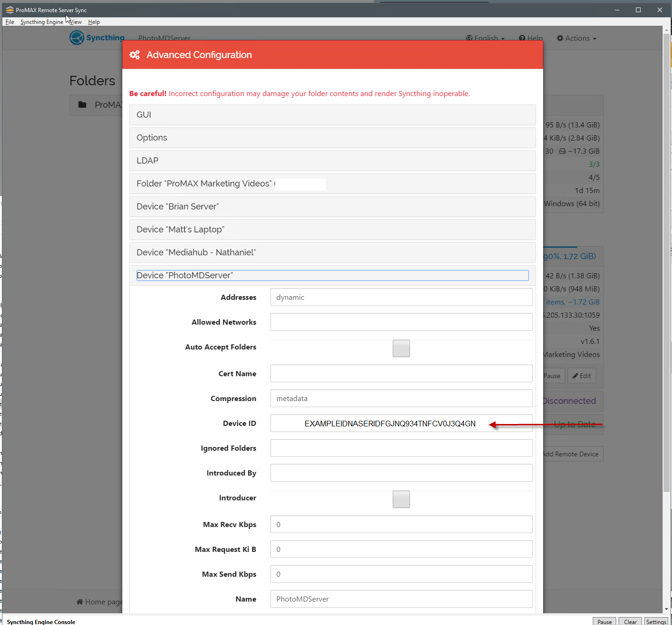Viewport: 672px width, 625px height.
Task: Click the "Up to Date" device status
Action: tap(575, 424)
